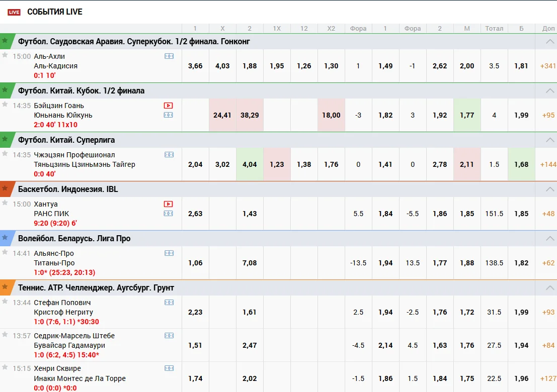
Task: Open match tracker for Стефан Попович match
Action: (169, 302)
